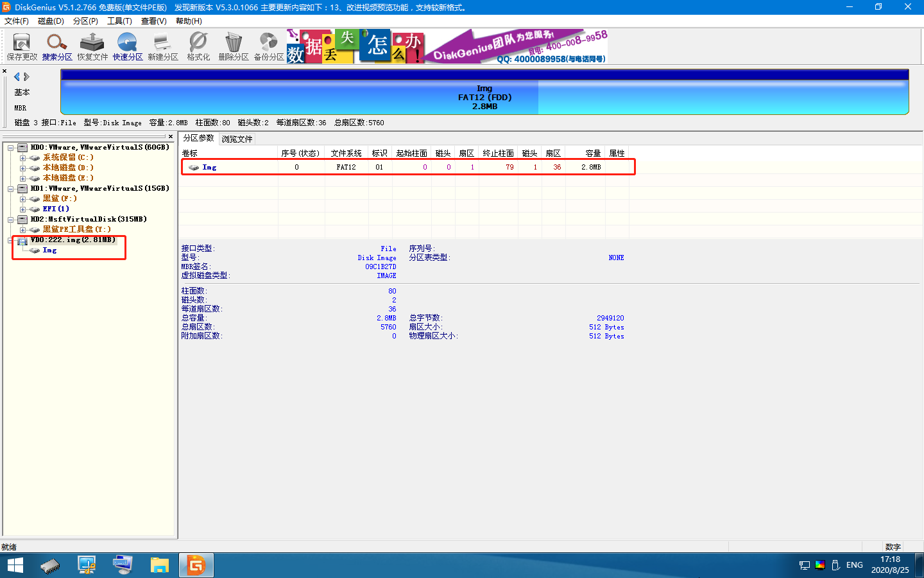Click the Img volume icon in partition table
The width and height of the screenshot is (924, 578).
coord(193,167)
